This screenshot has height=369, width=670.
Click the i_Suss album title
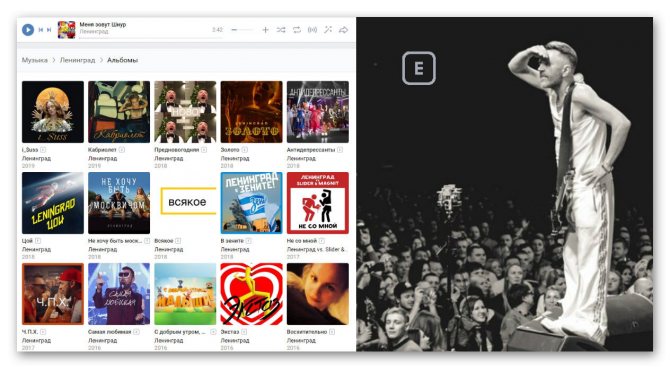(x=30, y=150)
